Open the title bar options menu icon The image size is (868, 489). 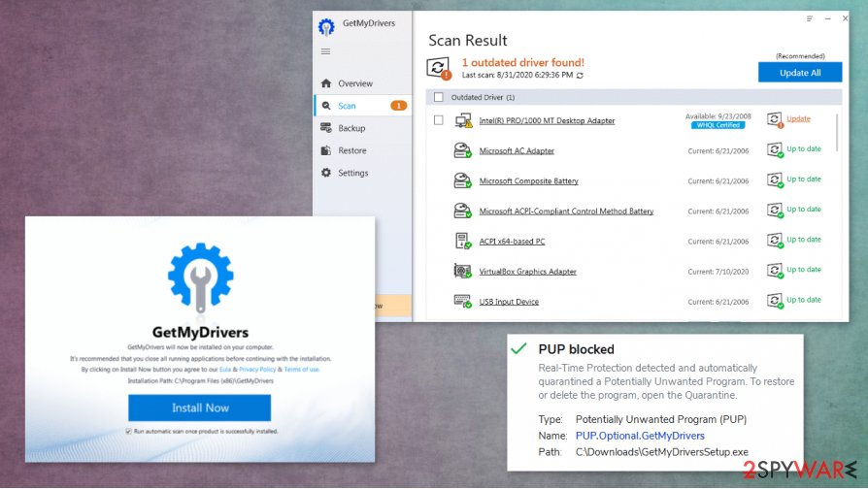810,18
